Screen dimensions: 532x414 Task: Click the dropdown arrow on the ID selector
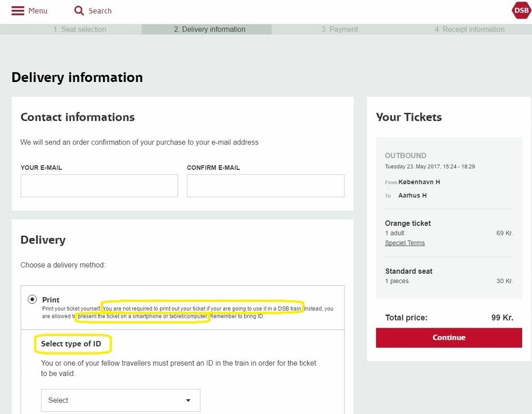pyautogui.click(x=188, y=400)
